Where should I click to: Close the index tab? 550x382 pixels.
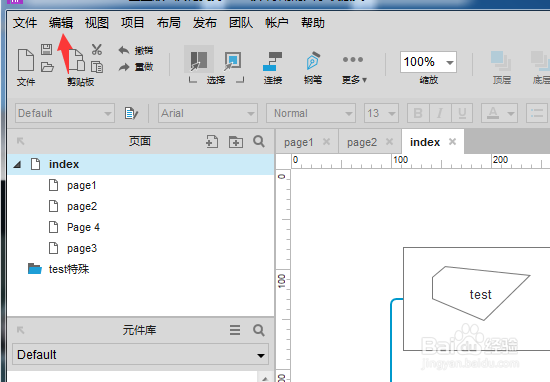452,142
